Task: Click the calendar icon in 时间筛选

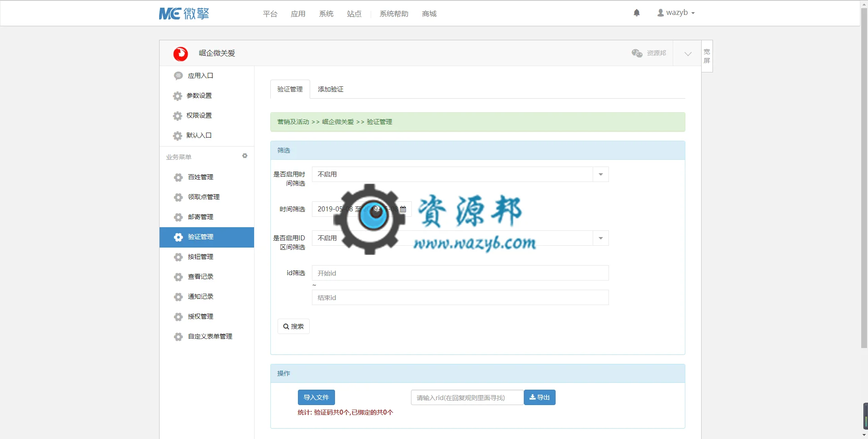Action: (x=403, y=209)
